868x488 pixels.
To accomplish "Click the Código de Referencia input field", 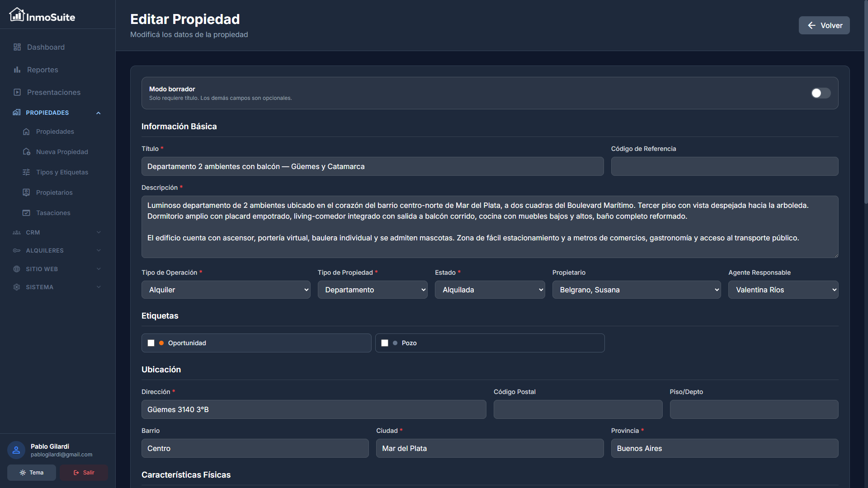I will [x=724, y=166].
